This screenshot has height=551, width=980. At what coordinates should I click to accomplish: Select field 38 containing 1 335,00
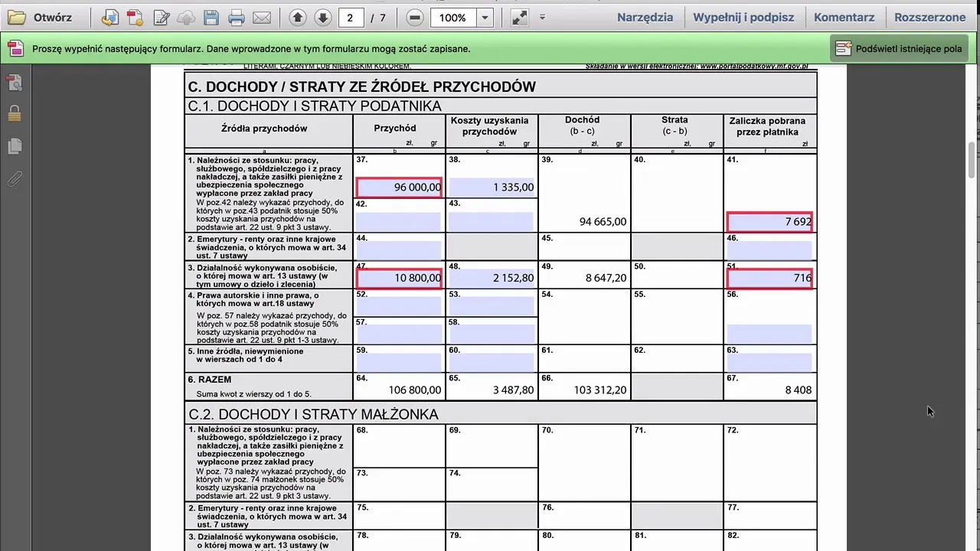tap(491, 187)
